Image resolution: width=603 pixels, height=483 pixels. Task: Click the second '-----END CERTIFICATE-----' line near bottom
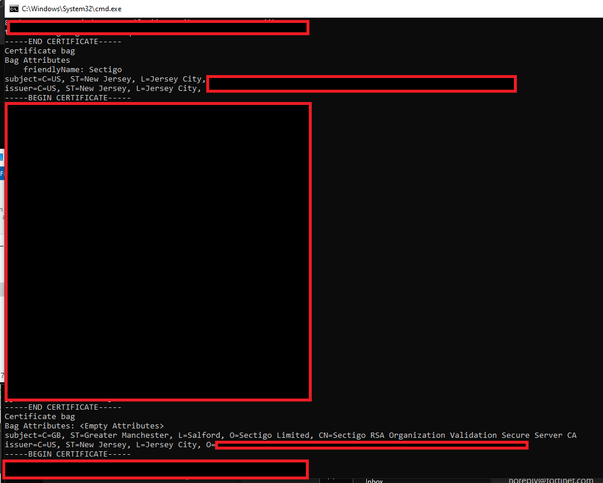(x=63, y=407)
